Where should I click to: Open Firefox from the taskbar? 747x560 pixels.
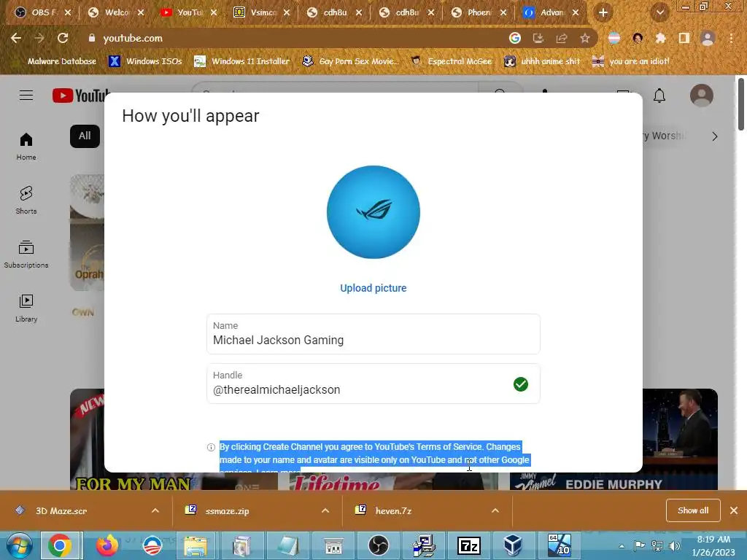pyautogui.click(x=107, y=545)
